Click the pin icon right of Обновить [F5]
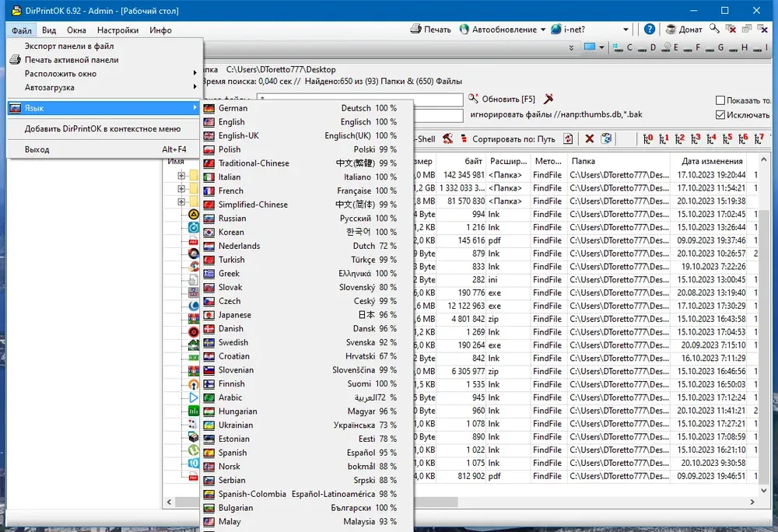This screenshot has height=532, width=778. (x=548, y=99)
